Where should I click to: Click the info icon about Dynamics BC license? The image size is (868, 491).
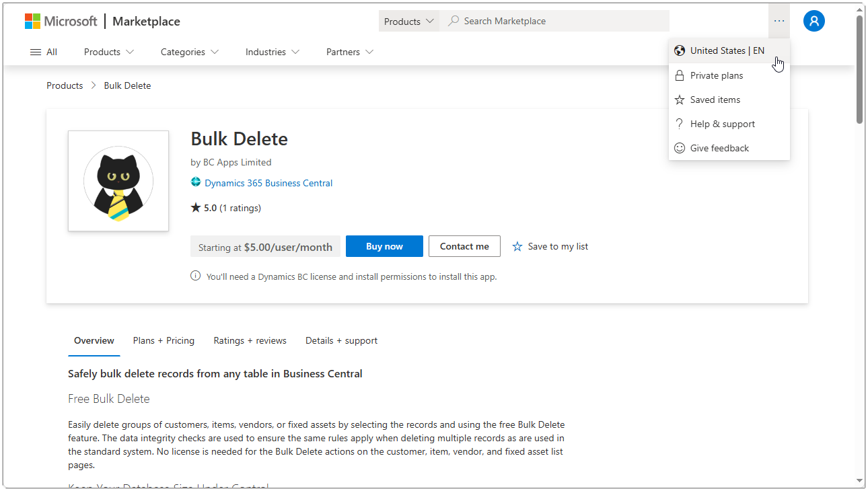click(195, 276)
